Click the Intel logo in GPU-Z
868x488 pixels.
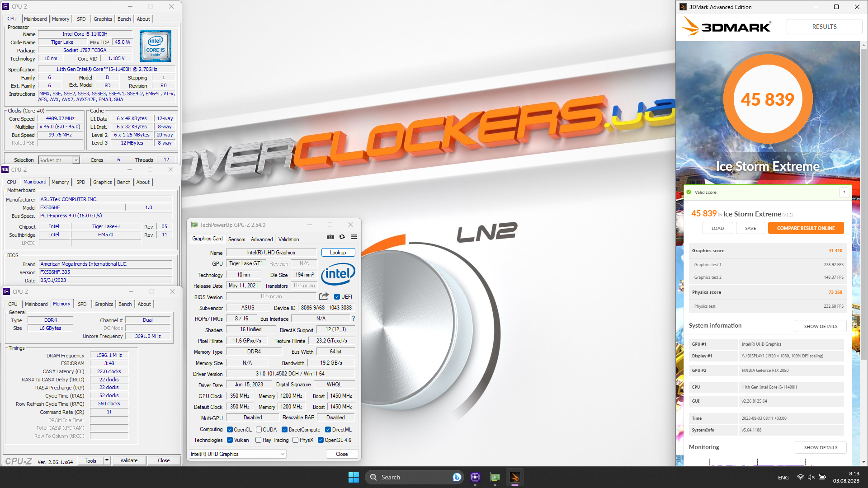pos(338,274)
